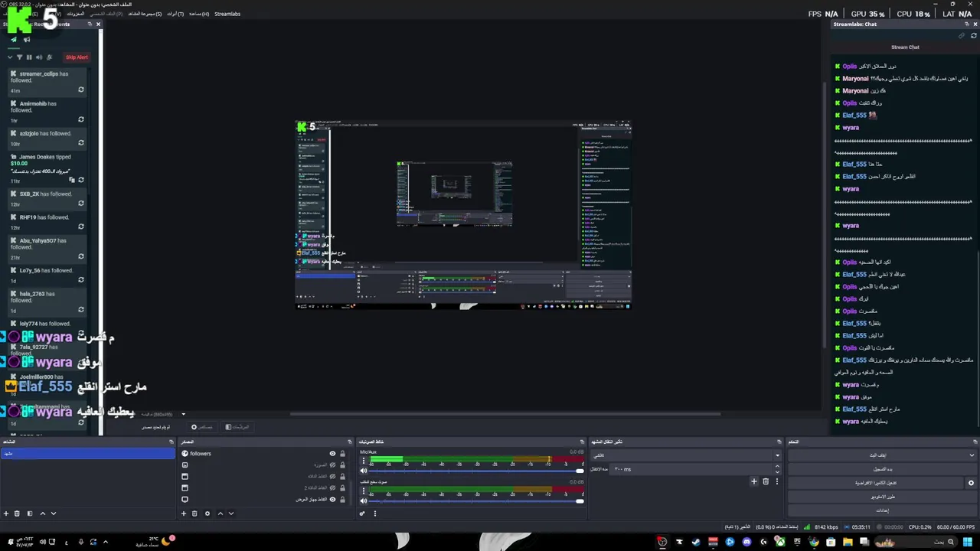The width and height of the screenshot is (980, 551).
Task: Adjust Mic/Aux volume slider
Action: (x=475, y=471)
